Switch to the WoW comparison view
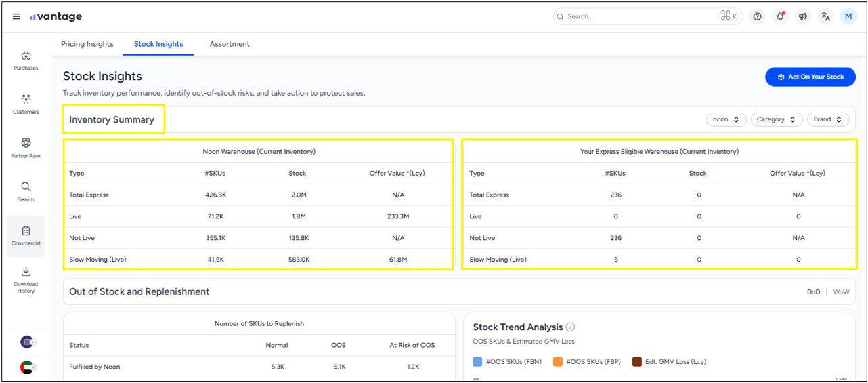Screen dimensions: 868x383 [841, 292]
